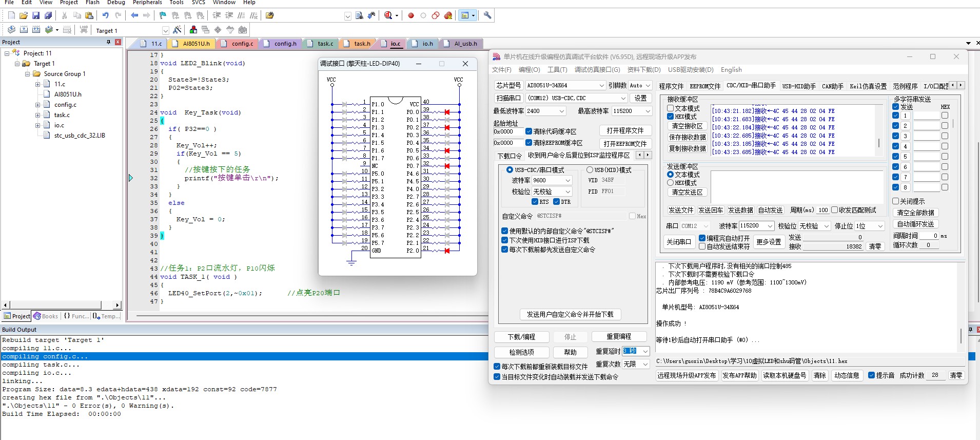Viewport: 980px width, 440px height.
Task: Open 调试仿真接口(G) menu
Action: click(597, 70)
